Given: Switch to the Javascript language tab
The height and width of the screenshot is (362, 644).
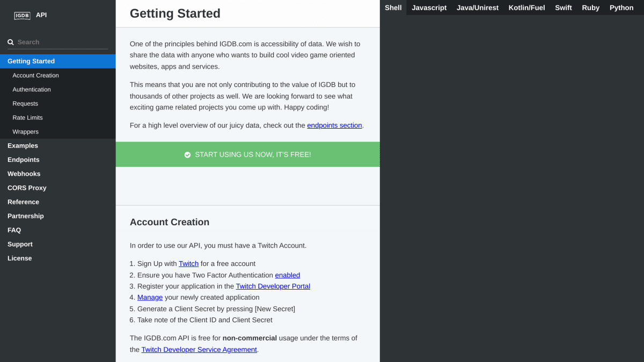Looking at the screenshot, I should click(x=429, y=8).
